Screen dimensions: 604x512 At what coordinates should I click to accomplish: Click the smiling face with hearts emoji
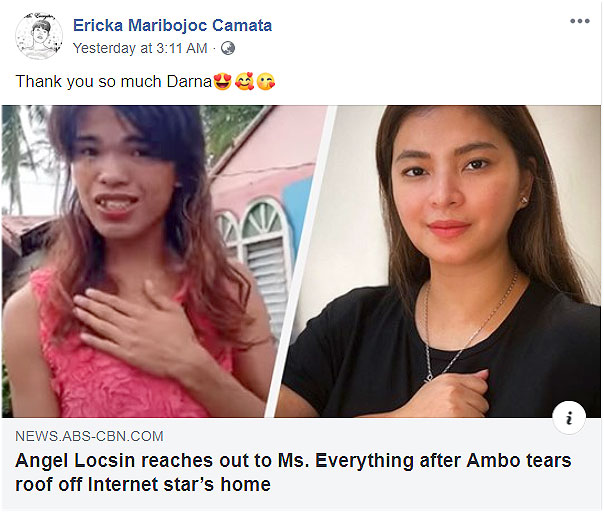pyautogui.click(x=244, y=82)
